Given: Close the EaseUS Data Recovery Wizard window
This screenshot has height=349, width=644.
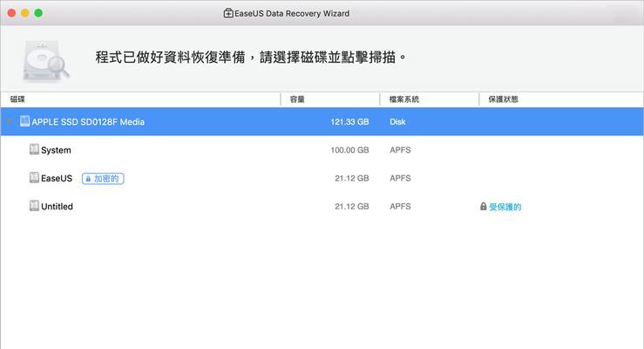Looking at the screenshot, I should pos(12,13).
